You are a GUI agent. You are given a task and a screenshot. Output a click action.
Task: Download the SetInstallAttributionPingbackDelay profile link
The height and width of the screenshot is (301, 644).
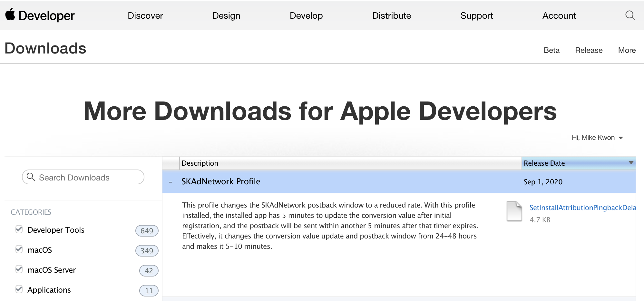(582, 208)
